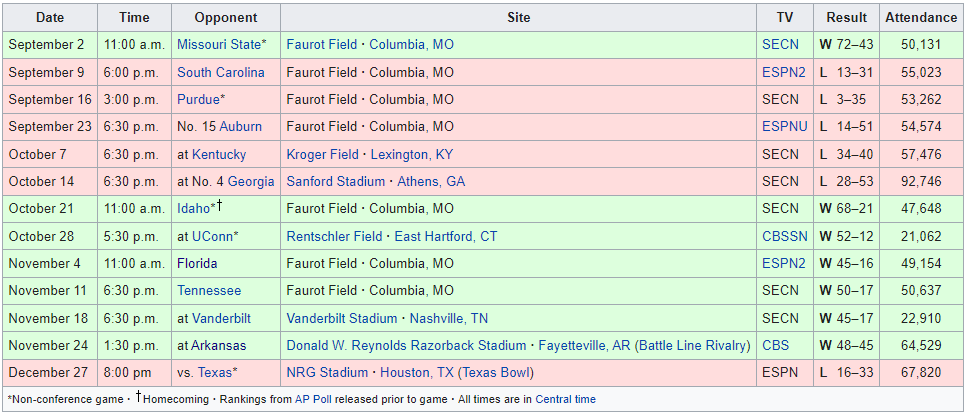Open the Kentucky opponent link
This screenshot has width=970, height=415.
(x=219, y=154)
